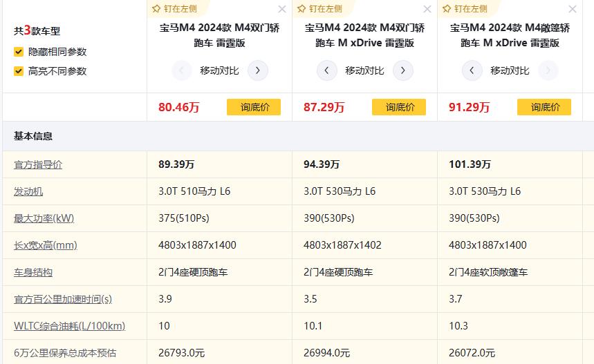This screenshot has width=594, height=364.
Task: Open the 车身结构 parameter link
Action: (x=33, y=272)
